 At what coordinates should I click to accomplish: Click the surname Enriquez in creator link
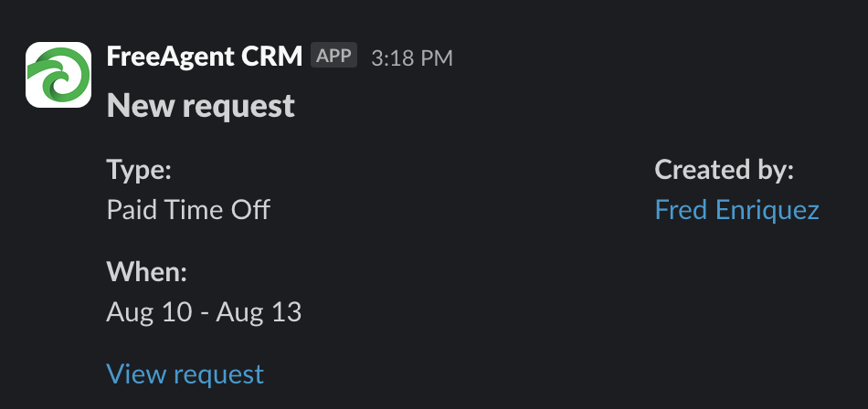click(767, 211)
